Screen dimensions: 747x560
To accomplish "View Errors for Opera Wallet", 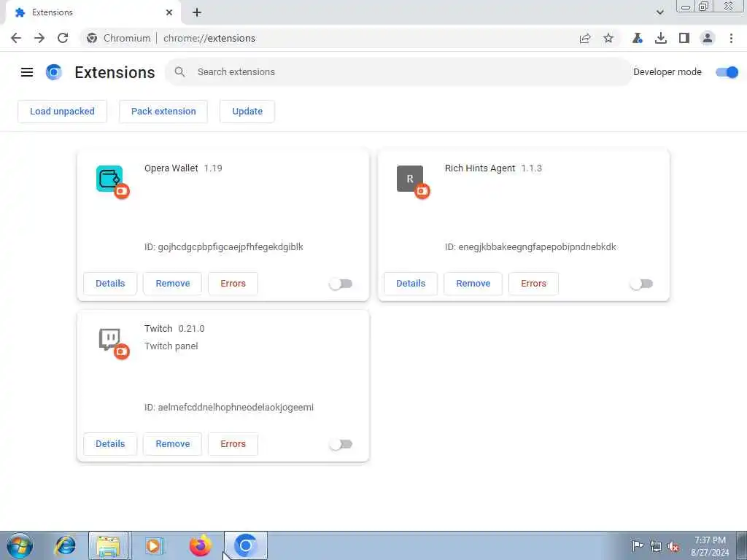I will pos(233,284).
